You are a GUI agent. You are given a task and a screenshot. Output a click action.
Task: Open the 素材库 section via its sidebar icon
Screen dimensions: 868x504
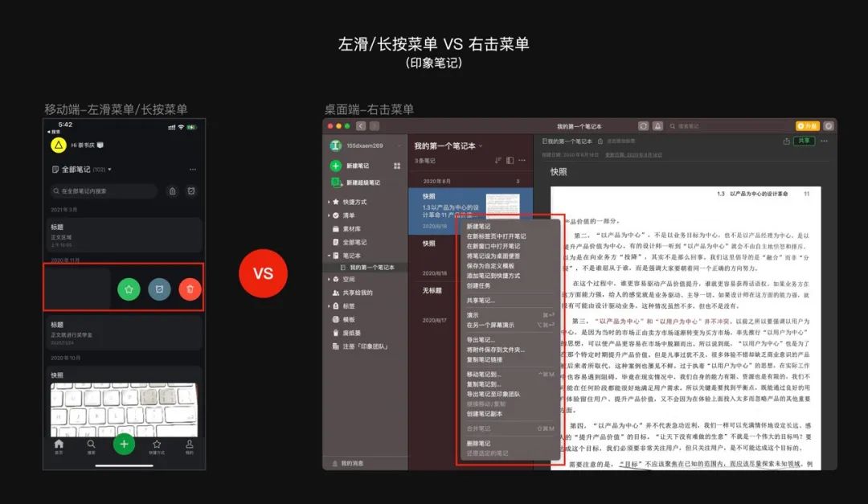click(334, 228)
